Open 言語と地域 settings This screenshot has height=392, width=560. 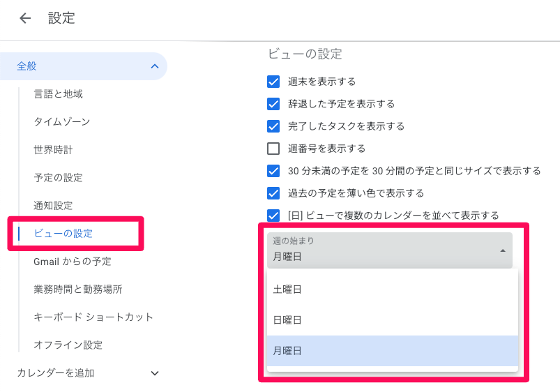coord(58,94)
